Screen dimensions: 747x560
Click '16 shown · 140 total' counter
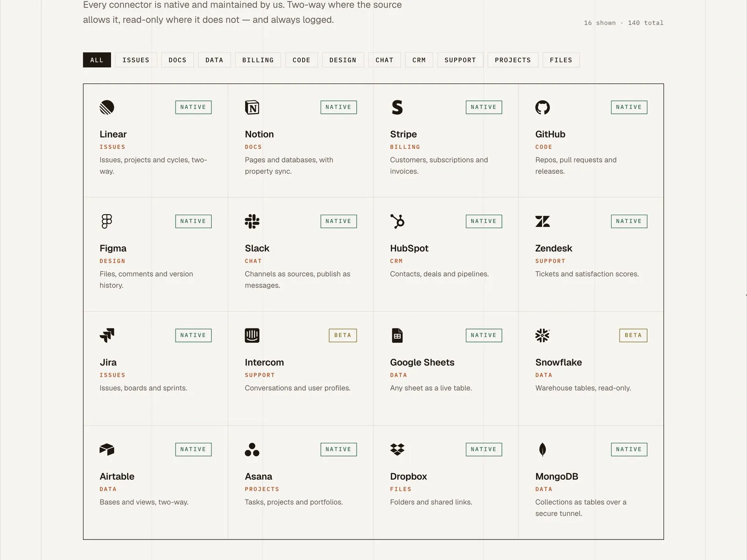point(623,23)
